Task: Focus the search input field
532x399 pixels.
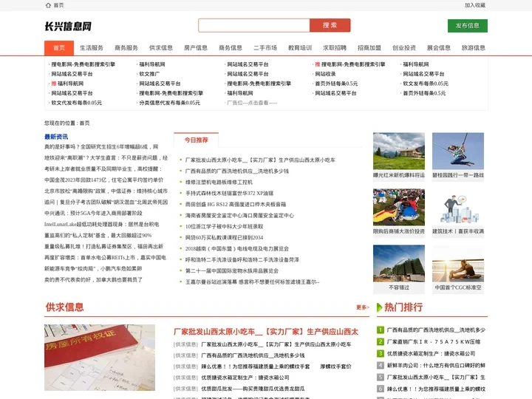Action: [254, 25]
